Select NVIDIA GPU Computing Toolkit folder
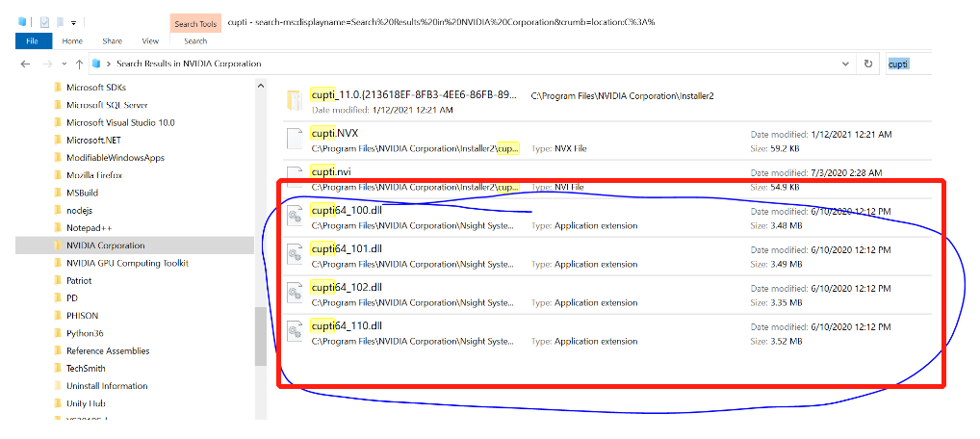This screenshot has height=439, width=980. tap(127, 263)
